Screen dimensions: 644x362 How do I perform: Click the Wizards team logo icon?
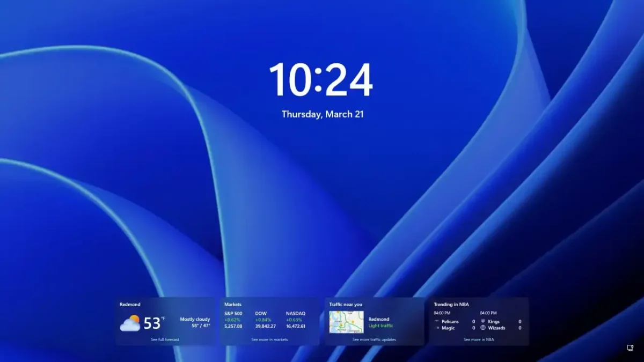tap(483, 328)
